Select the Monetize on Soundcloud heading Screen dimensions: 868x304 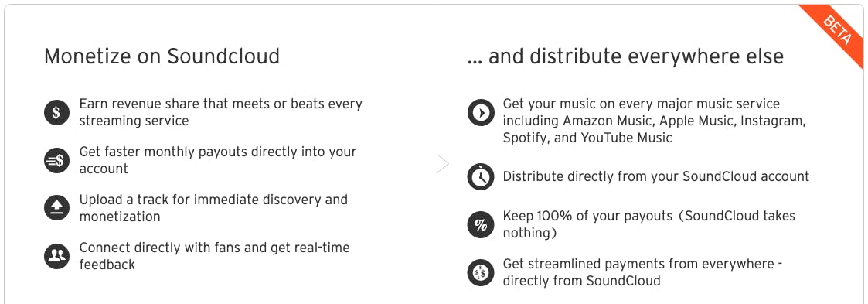pos(162,56)
